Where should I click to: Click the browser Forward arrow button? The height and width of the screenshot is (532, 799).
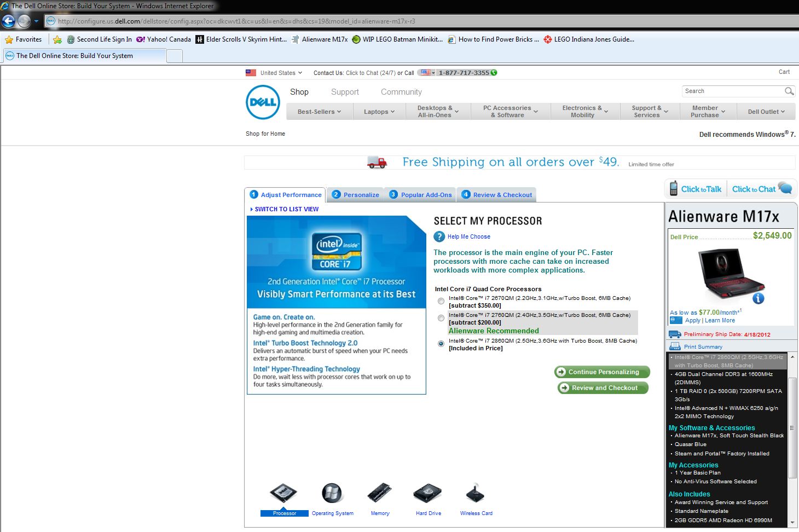(x=24, y=21)
